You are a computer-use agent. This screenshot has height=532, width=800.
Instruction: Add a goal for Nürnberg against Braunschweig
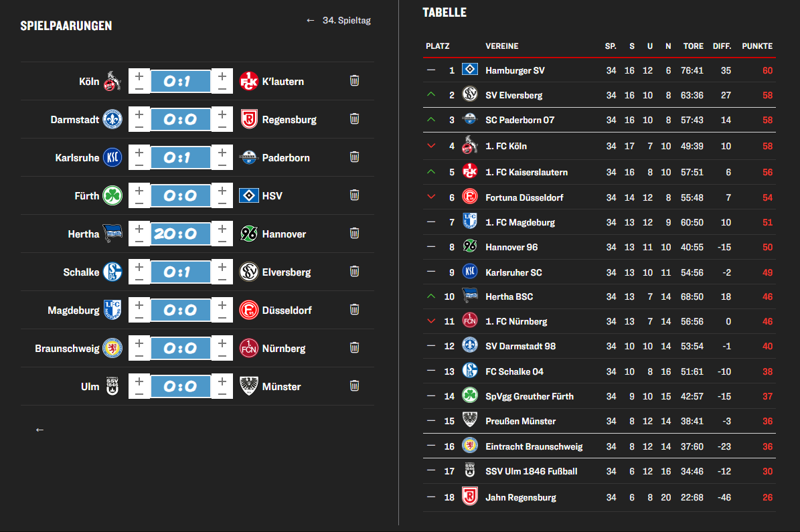coord(222,342)
